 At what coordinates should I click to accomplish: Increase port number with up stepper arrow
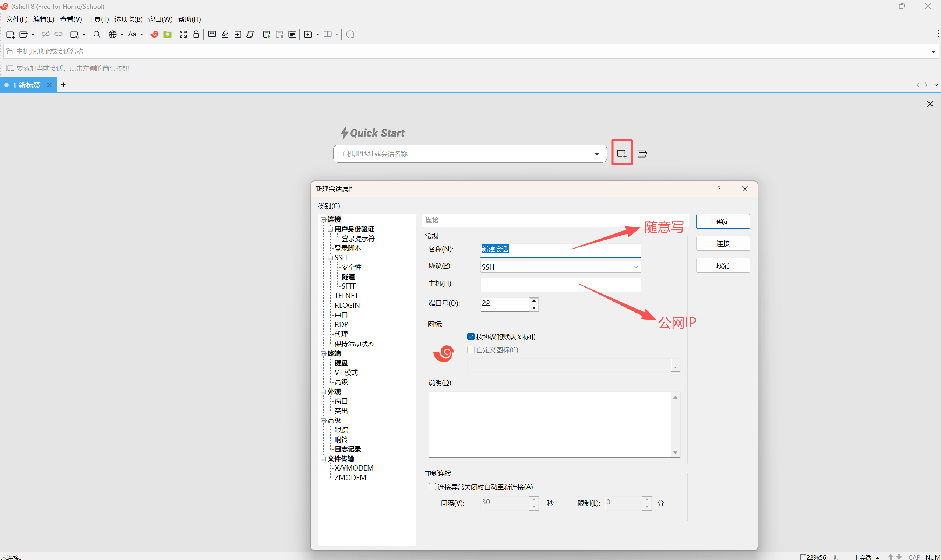coord(534,301)
